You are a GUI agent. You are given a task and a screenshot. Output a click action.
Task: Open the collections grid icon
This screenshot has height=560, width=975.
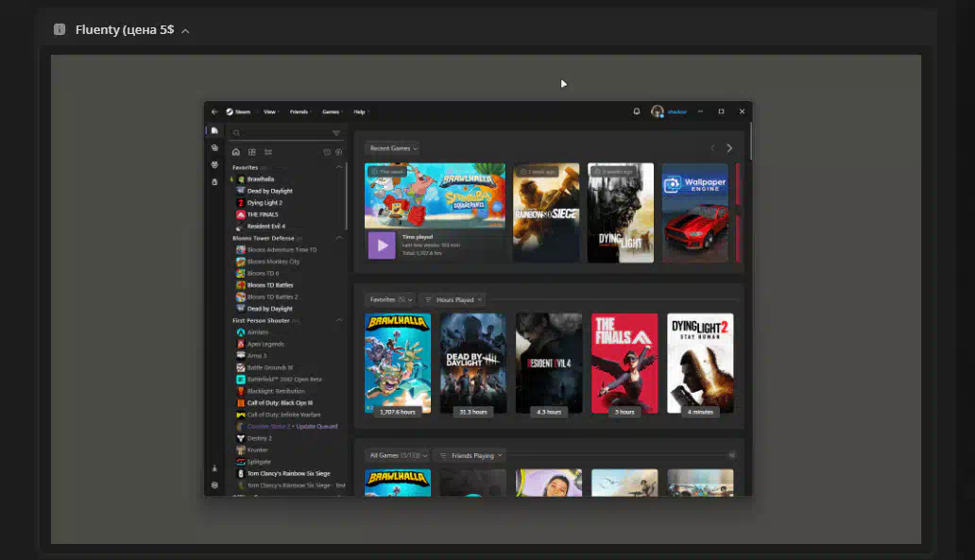pyautogui.click(x=252, y=152)
